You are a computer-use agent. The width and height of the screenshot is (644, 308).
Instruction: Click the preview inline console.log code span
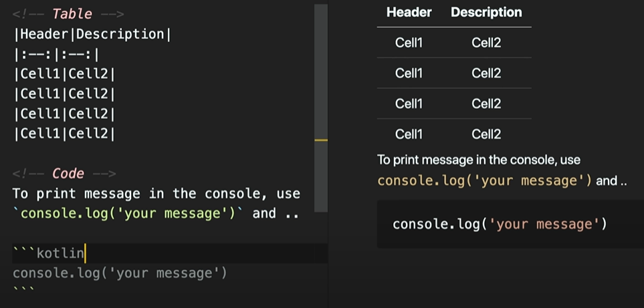(485, 181)
